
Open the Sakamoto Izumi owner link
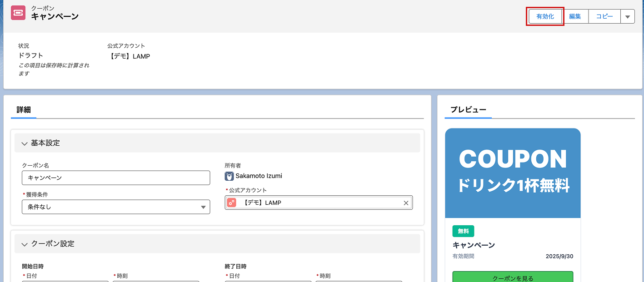[x=259, y=176]
